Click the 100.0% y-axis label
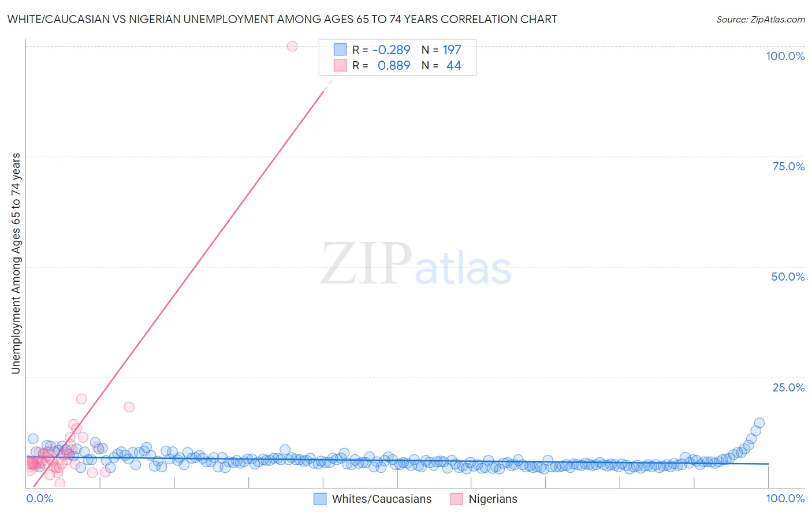 (x=785, y=56)
